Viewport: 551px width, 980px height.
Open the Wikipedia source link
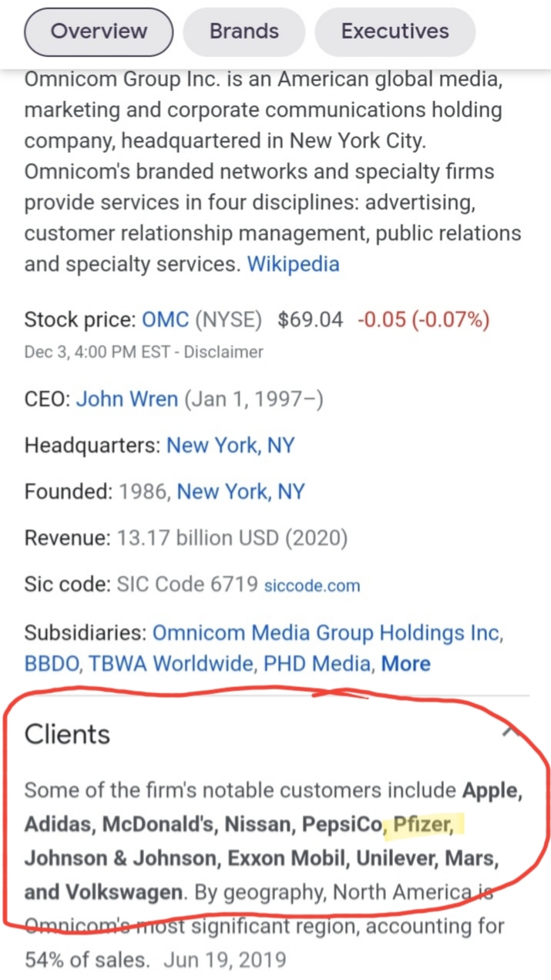pos(293,264)
